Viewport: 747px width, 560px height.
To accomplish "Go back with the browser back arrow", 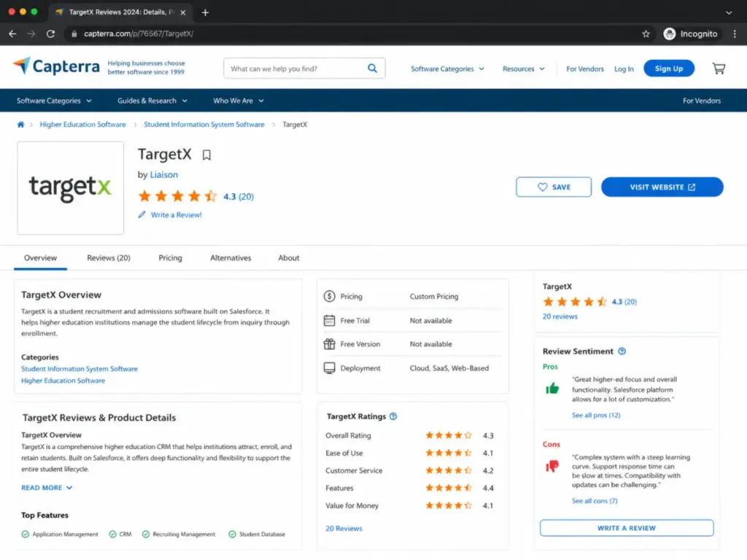I will (13, 34).
